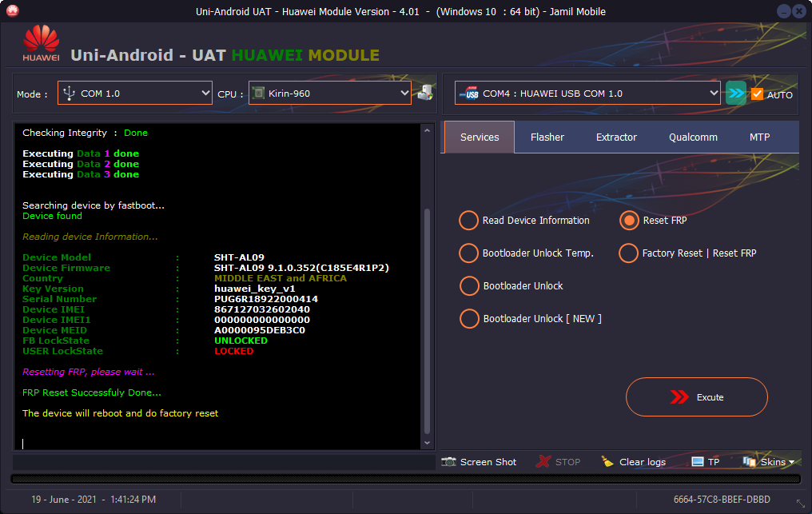Click the STOP button label

[567, 462]
